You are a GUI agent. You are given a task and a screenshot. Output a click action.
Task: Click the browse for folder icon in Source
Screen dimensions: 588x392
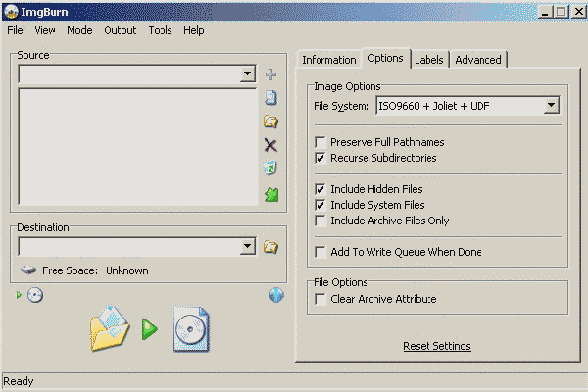pos(271,122)
